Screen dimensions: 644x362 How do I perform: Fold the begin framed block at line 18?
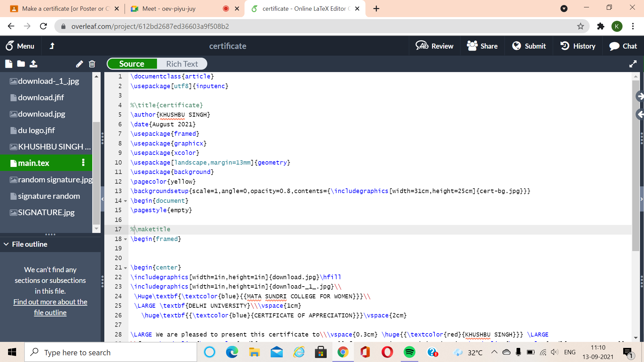click(x=125, y=239)
